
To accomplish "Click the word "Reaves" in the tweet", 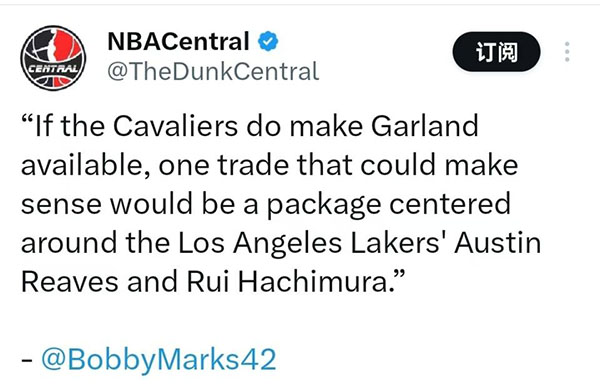I will [x=70, y=282].
